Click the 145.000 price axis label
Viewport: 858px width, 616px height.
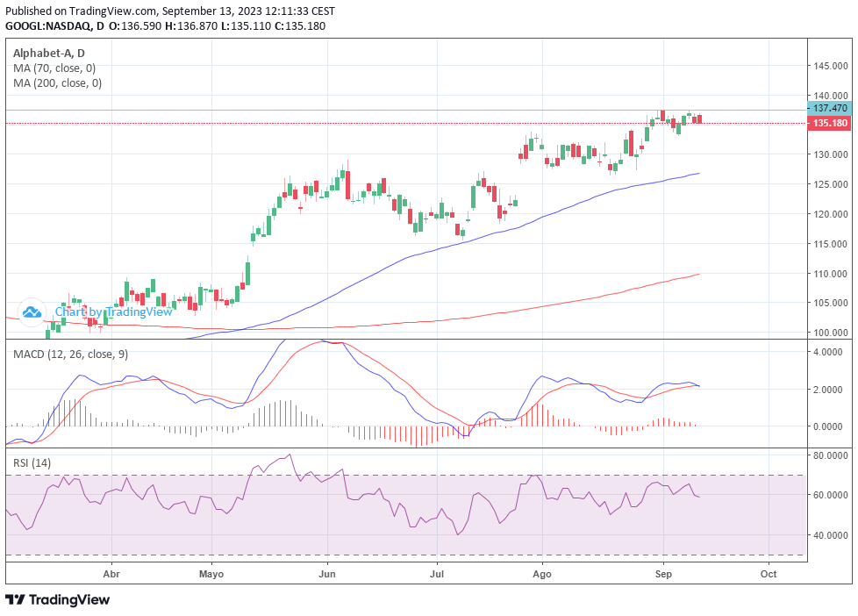pos(831,67)
